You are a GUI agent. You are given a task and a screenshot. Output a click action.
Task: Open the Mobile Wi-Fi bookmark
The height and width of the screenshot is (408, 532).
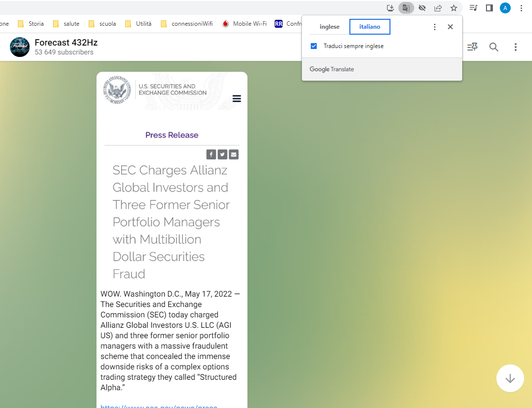244,24
